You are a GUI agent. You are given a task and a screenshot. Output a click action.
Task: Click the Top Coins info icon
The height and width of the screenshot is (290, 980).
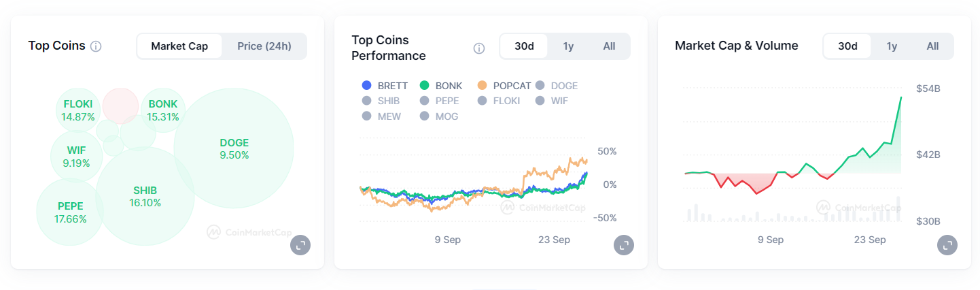(96, 46)
